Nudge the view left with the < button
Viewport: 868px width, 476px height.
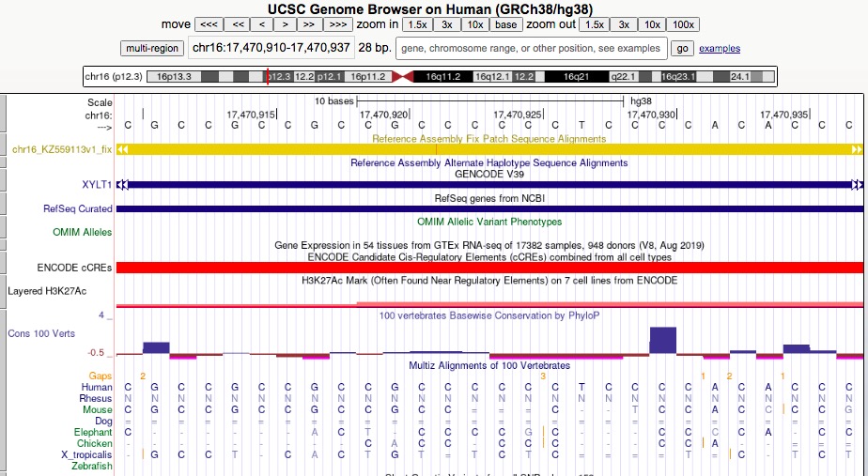point(262,24)
